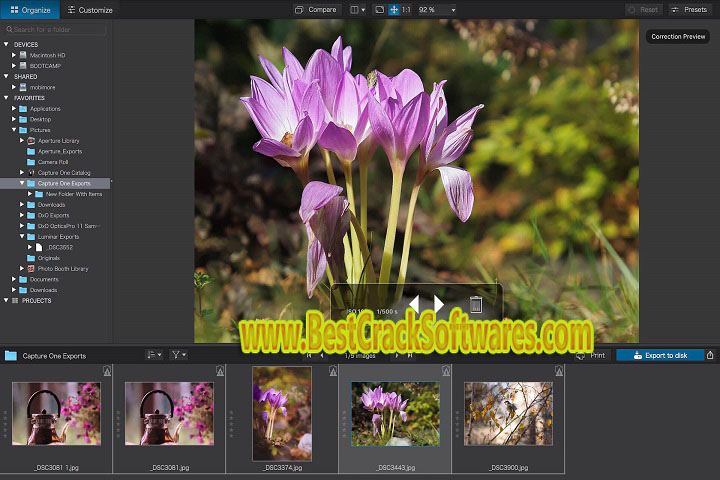Expand the Desktop folder
Screen dimensions: 720x480
click(14, 119)
